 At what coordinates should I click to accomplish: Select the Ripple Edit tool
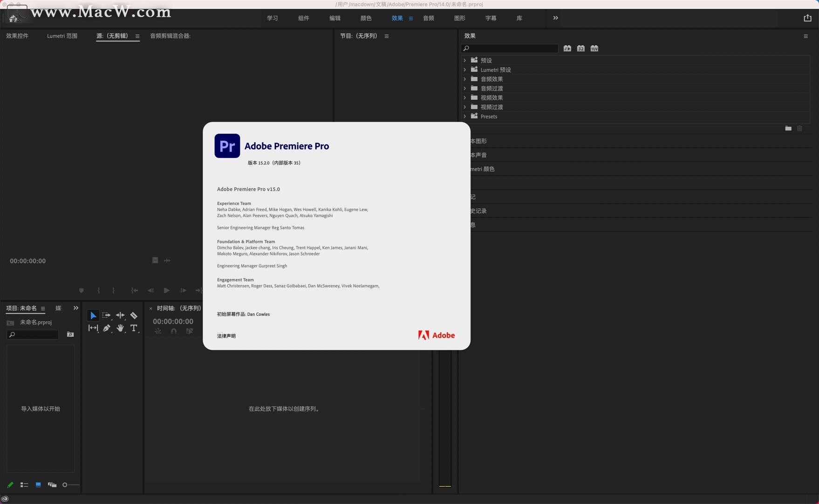tap(120, 316)
